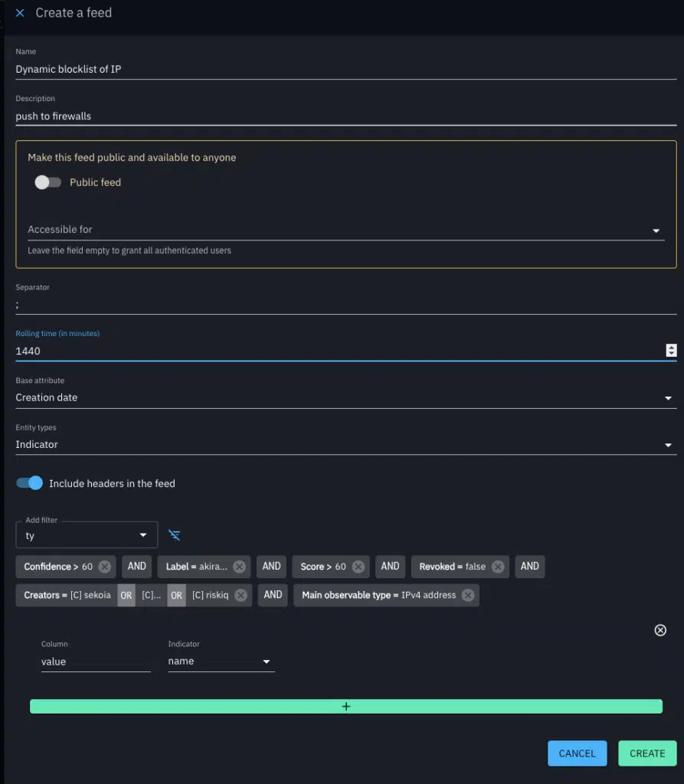
Task: Expand the Base attribute dropdown
Action: click(x=668, y=398)
